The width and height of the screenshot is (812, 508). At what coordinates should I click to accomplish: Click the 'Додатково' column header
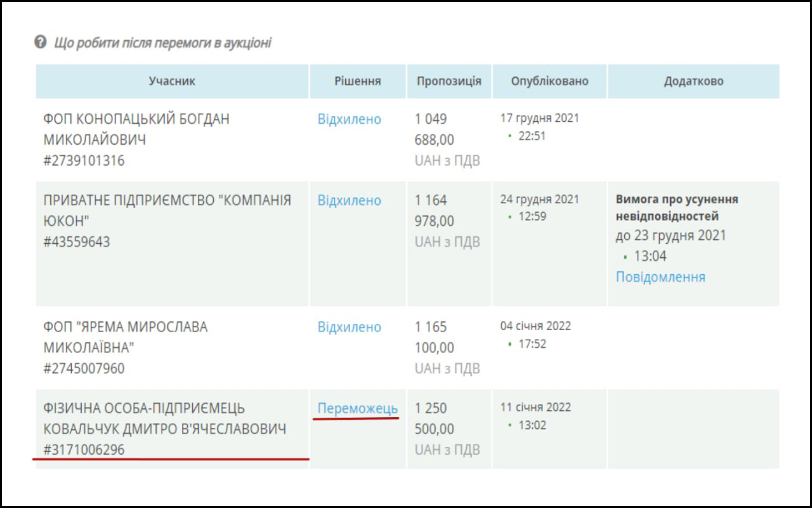[693, 81]
